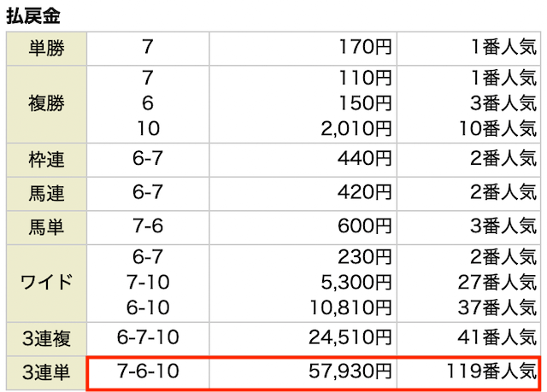Image resolution: width=547 pixels, height=392 pixels.
Task: Click the 440円 payout in the 枠連 row
Action: tap(365, 159)
